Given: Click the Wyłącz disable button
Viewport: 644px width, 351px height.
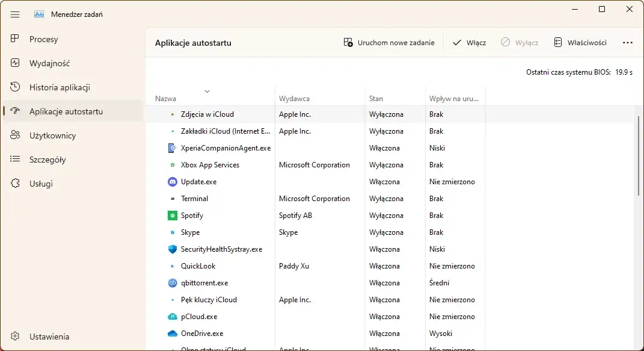Looking at the screenshot, I should (x=519, y=42).
